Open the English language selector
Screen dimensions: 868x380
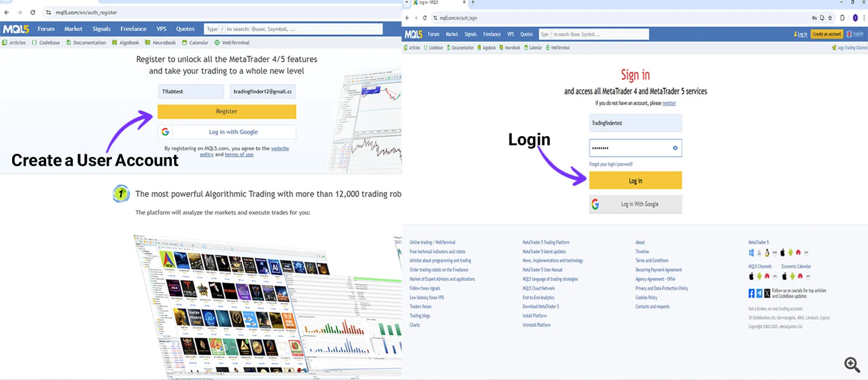pyautogui.click(x=855, y=34)
